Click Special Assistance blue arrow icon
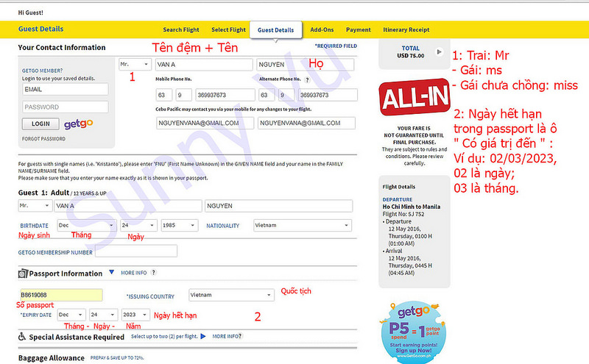Screen dimensions: 589x364 coord(203,336)
